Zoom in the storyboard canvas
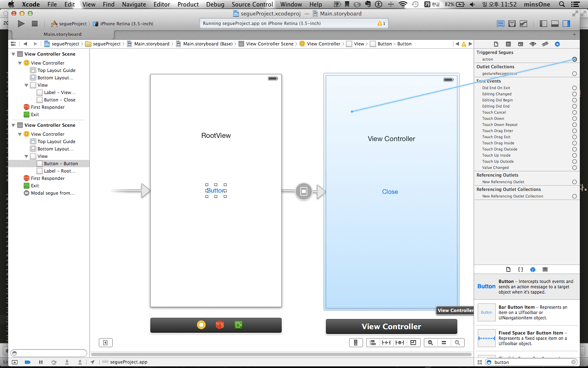 click(x=457, y=343)
